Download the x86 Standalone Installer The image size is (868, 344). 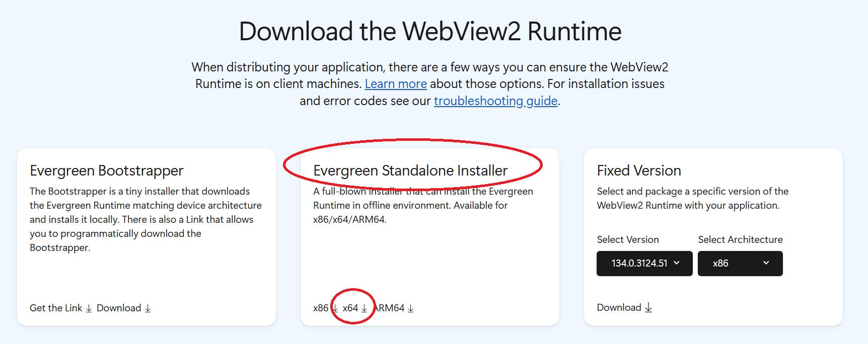[x=321, y=308]
